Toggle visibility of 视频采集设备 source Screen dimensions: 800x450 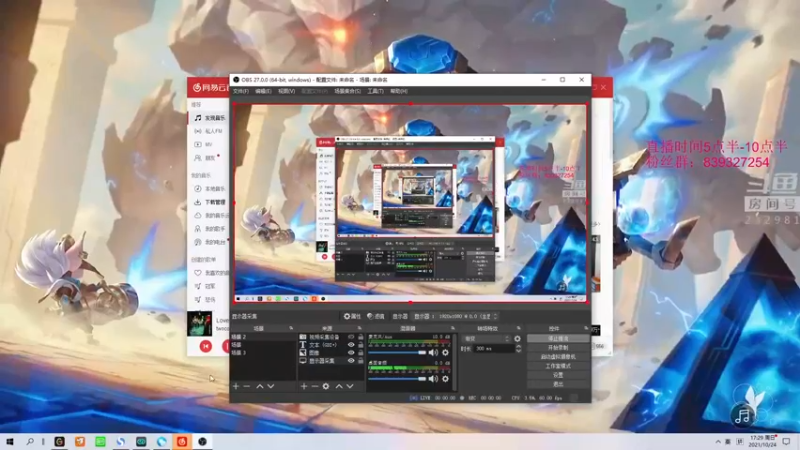pyautogui.click(x=351, y=337)
